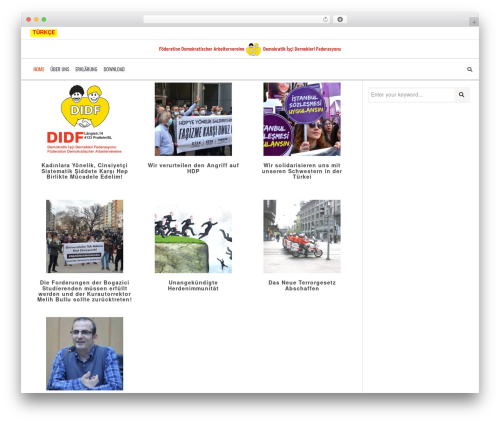Viewport: 500px width, 423px height.
Task: Click the search icon in the navigation bar
Action: (x=470, y=69)
